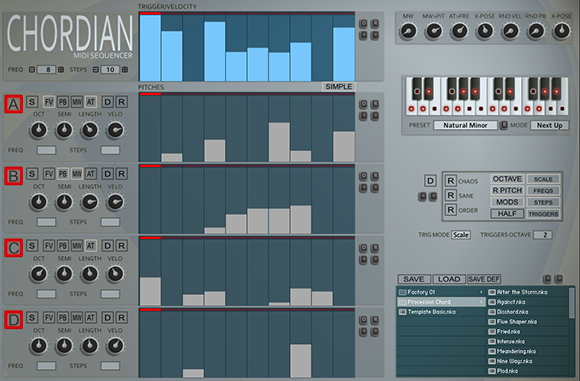This screenshot has width=580, height=381.
Task: Click the LOAD button
Action: (x=449, y=279)
